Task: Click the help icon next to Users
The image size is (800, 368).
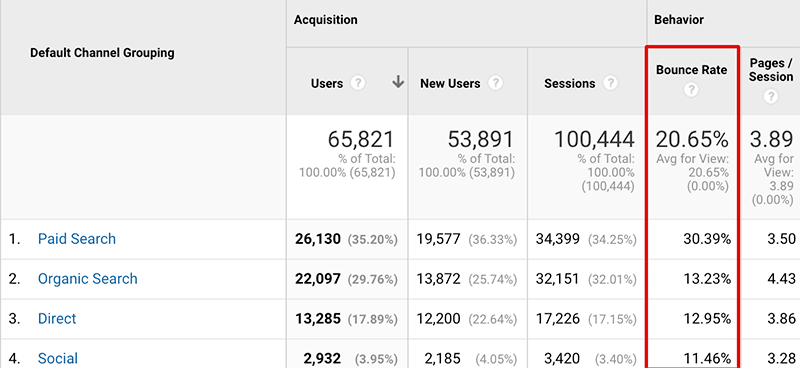Action: click(358, 83)
